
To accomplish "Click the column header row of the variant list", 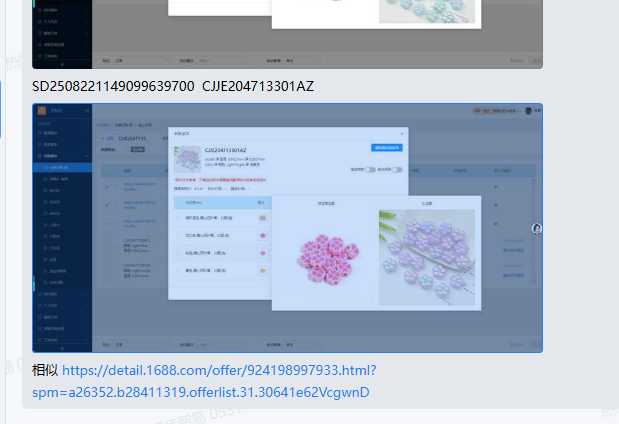I will 220,202.
